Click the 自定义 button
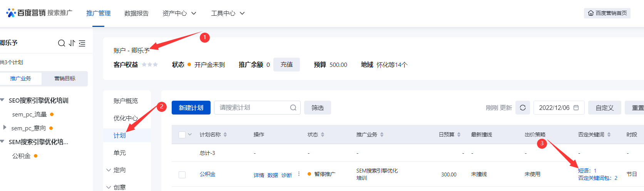 (604, 108)
